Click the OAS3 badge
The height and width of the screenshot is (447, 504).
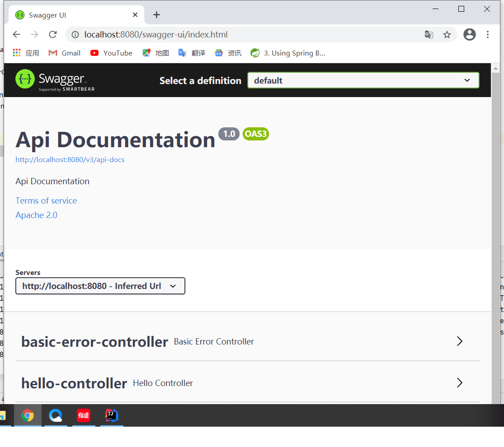(x=256, y=134)
